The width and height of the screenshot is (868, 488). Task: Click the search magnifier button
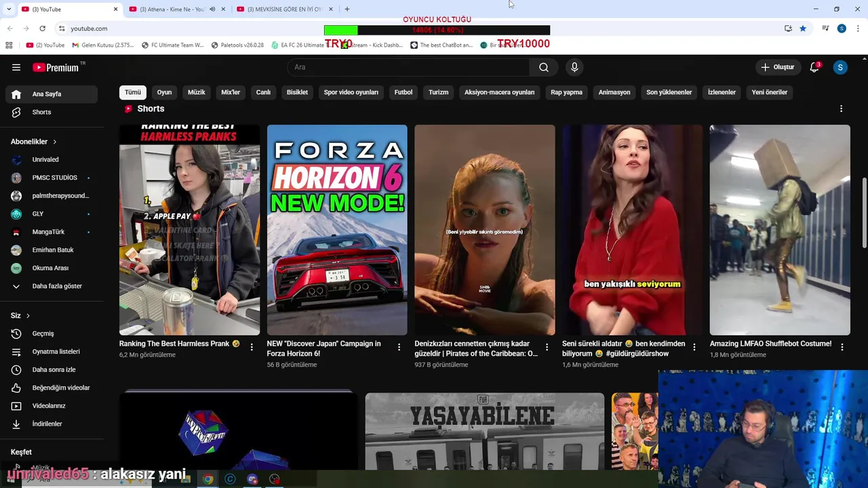coord(543,67)
